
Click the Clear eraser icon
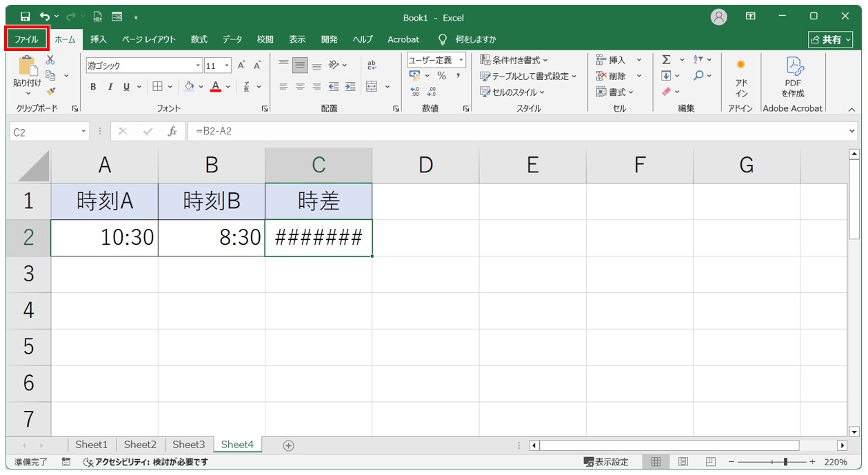[666, 92]
